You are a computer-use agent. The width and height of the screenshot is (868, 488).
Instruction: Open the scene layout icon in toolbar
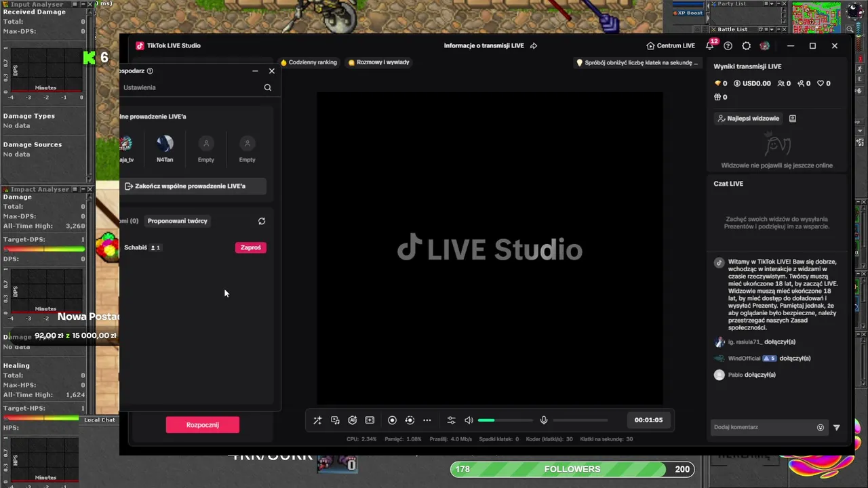(370, 420)
